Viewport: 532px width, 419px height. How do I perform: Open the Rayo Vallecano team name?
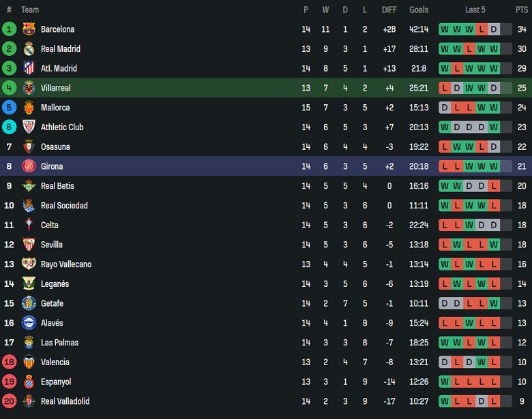pos(66,264)
